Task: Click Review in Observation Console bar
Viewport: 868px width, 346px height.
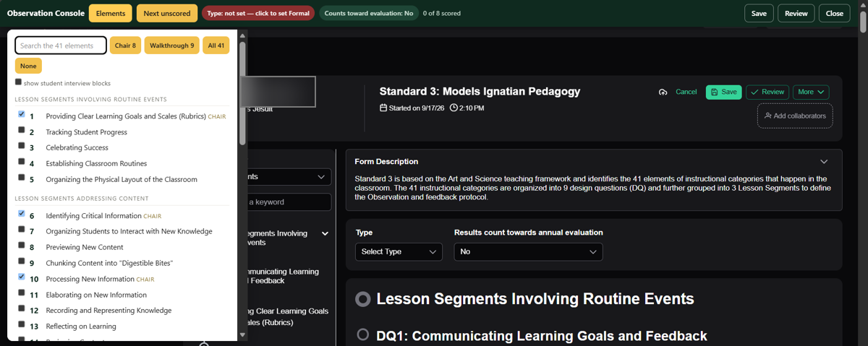Action: pos(796,13)
